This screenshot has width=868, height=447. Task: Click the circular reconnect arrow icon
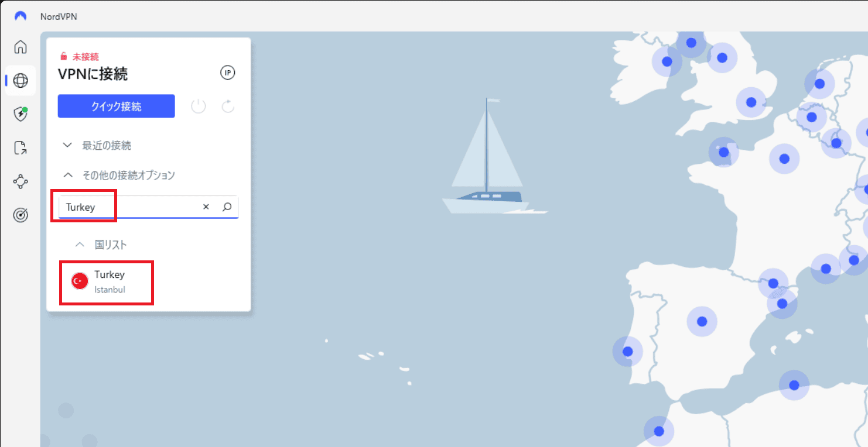click(228, 106)
